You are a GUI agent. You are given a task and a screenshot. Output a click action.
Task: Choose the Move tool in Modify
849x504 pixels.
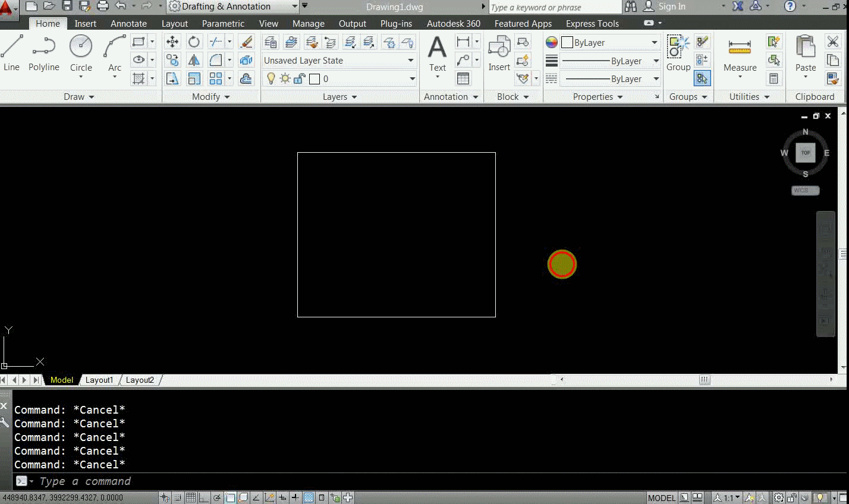click(x=172, y=42)
